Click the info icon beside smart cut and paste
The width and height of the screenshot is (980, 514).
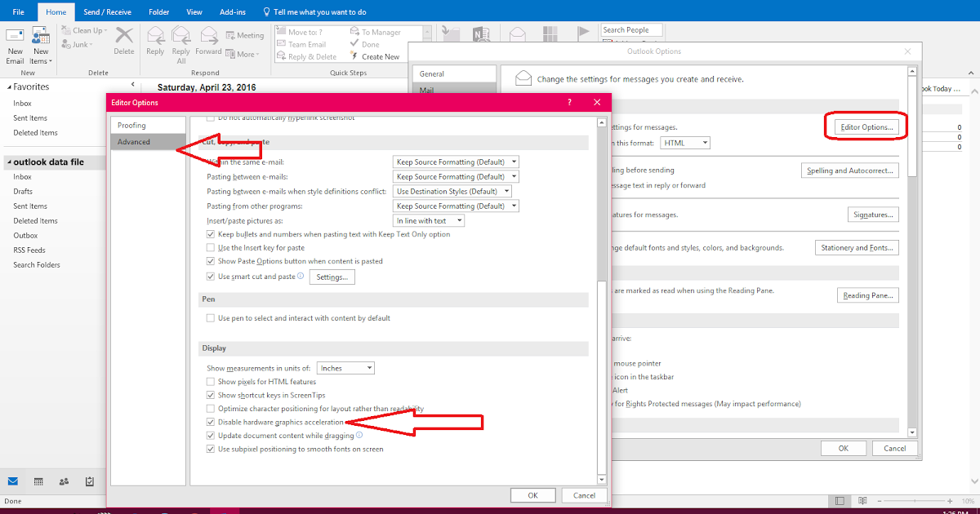[x=301, y=277]
